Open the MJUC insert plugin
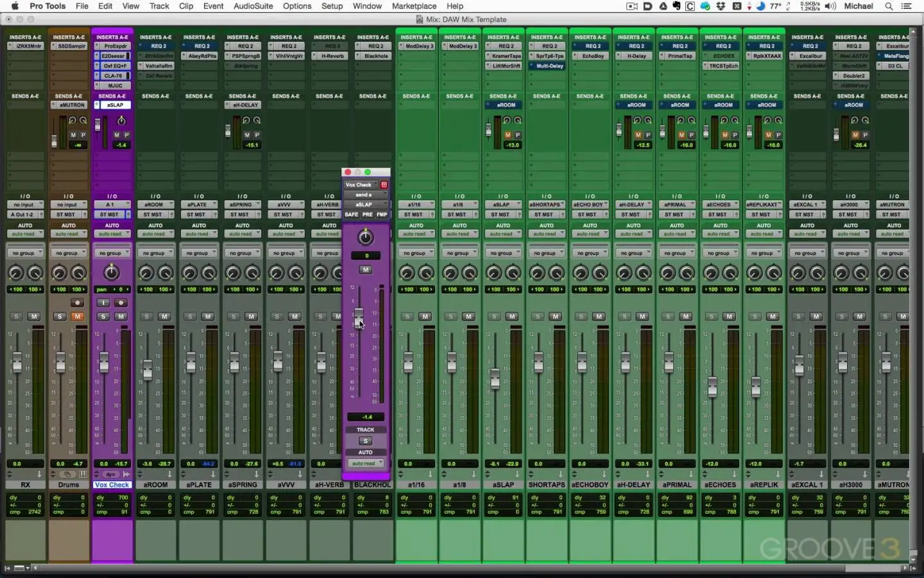This screenshot has width=924, height=578. [x=116, y=85]
